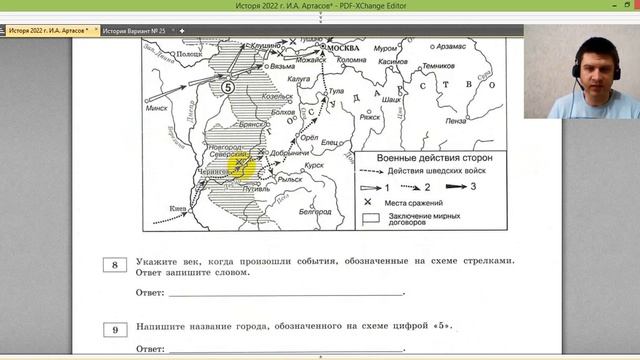Click the «Киев» label on the map
The width and height of the screenshot is (640, 360).
[x=178, y=209]
